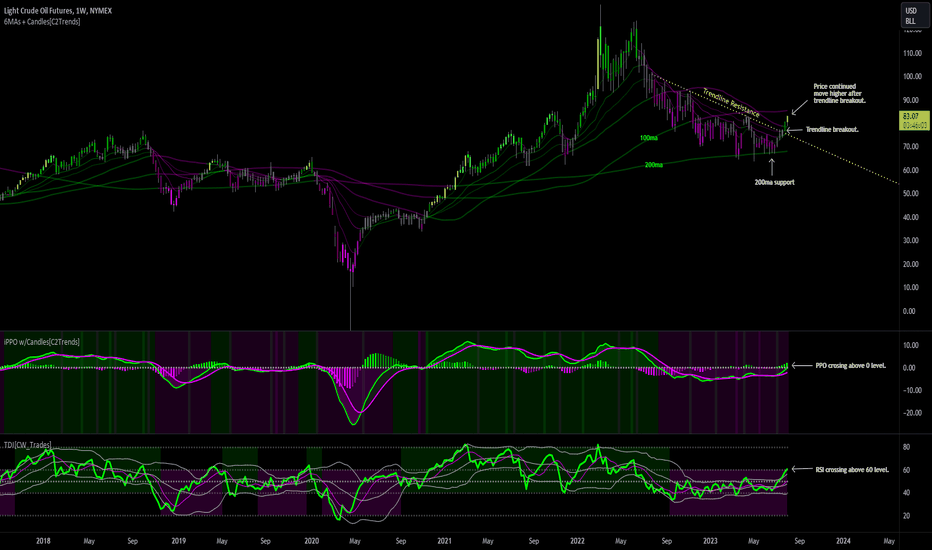The width and height of the screenshot is (932, 550).
Task: Click the 100.00 price scale value
Action: (912, 77)
